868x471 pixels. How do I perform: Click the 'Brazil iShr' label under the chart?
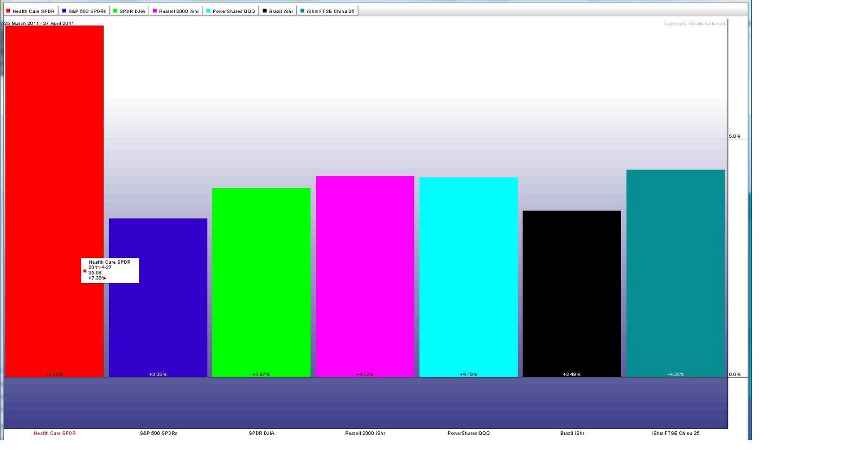[x=572, y=433]
